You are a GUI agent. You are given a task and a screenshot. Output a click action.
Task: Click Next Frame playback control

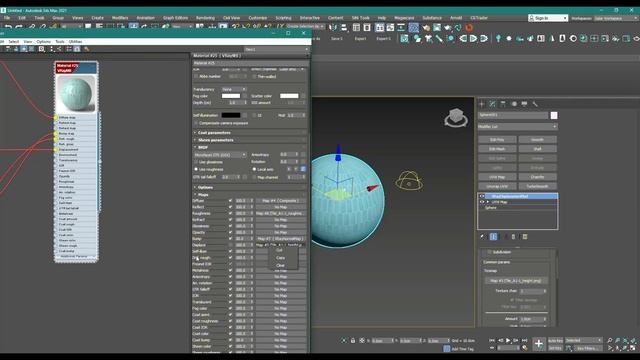pos(516,340)
